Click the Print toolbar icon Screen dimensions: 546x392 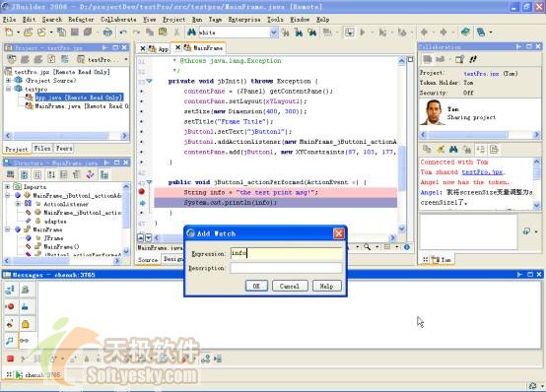pos(107,33)
